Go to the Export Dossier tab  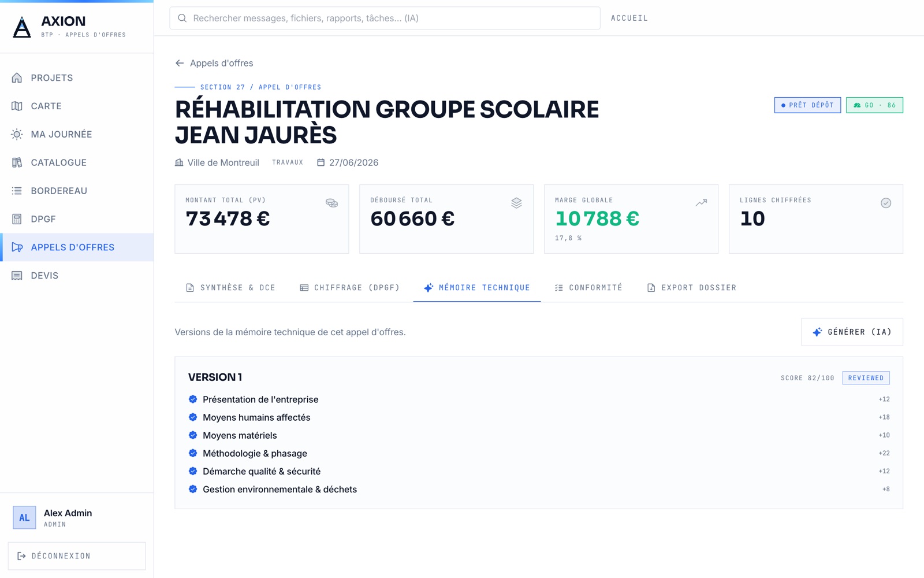tap(692, 288)
